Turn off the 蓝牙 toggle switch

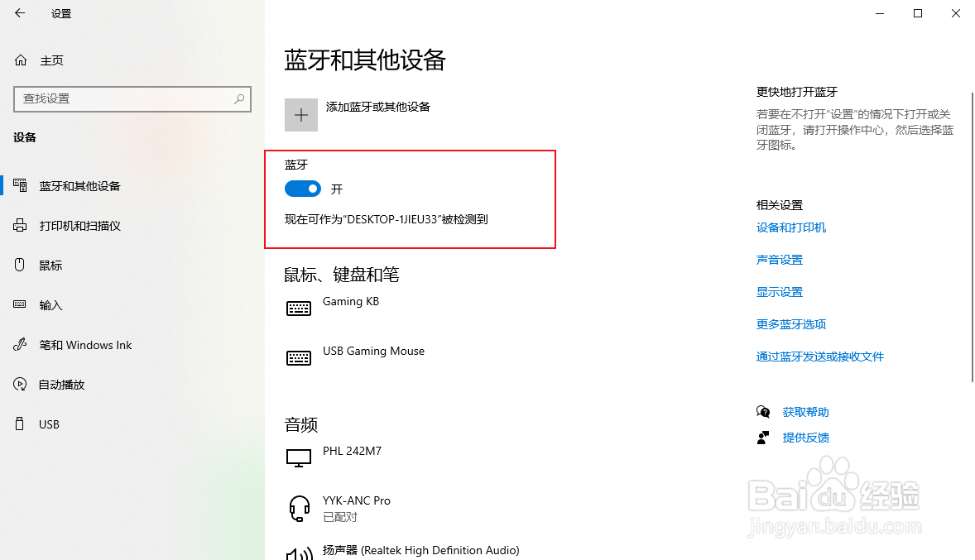pos(302,189)
